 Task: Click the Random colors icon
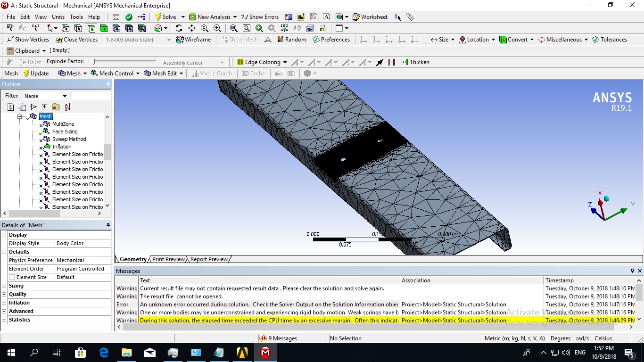[x=281, y=40]
